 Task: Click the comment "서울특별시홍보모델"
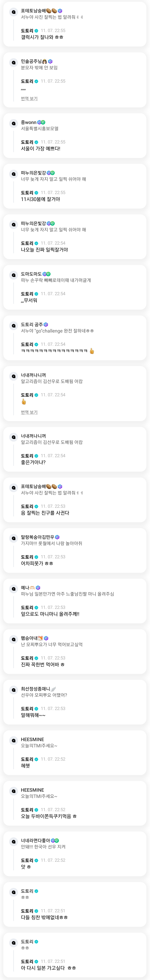(x=40, y=129)
